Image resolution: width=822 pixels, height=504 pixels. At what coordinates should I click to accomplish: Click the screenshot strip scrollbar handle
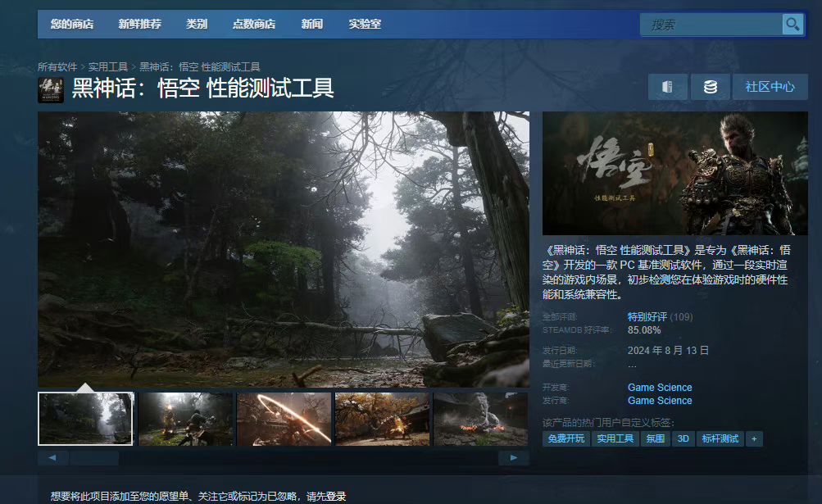[94, 458]
